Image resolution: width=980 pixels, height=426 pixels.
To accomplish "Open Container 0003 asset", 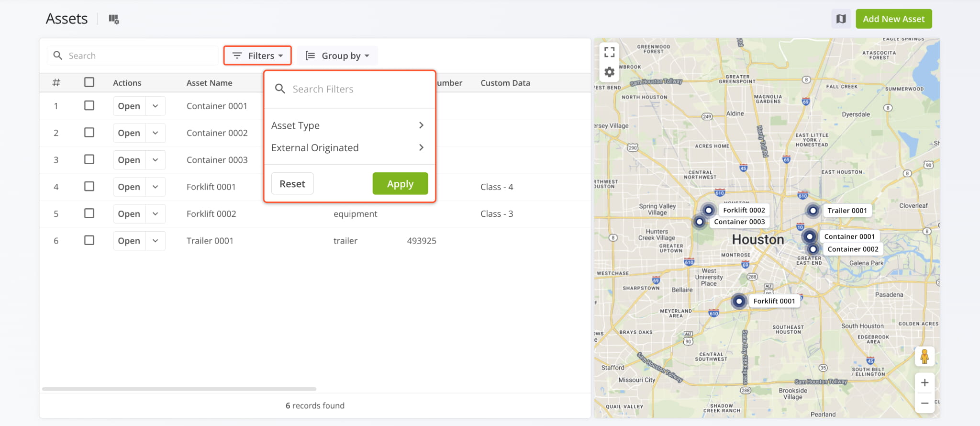I will (129, 160).
